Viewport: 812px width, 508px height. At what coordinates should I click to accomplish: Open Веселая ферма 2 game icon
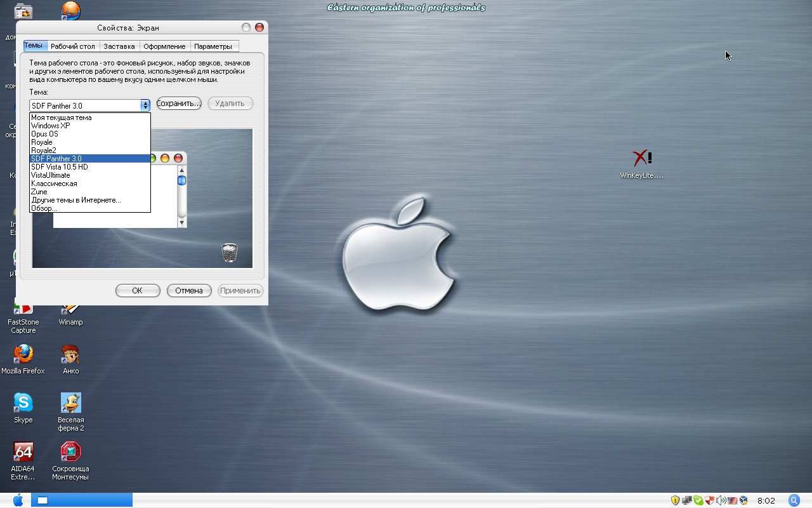click(70, 411)
